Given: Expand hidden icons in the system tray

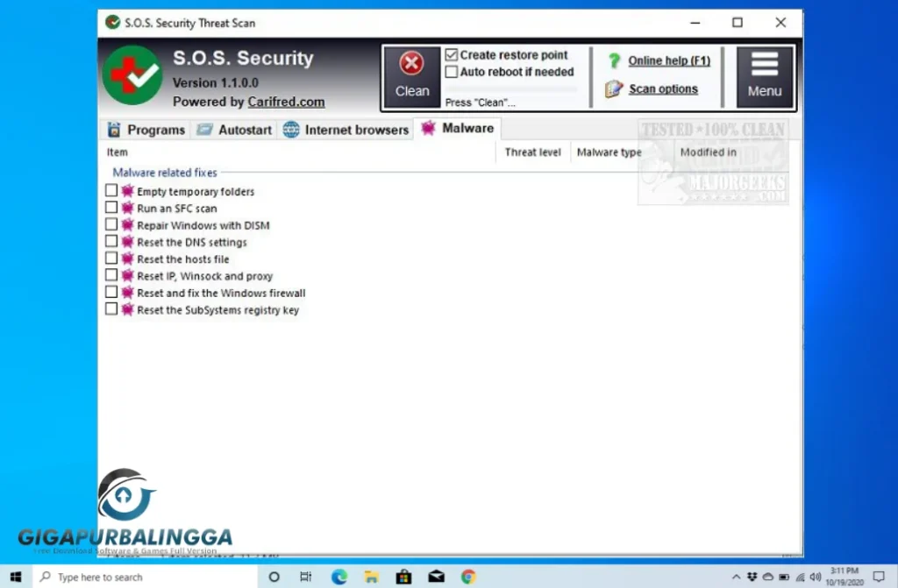Looking at the screenshot, I should (x=738, y=577).
